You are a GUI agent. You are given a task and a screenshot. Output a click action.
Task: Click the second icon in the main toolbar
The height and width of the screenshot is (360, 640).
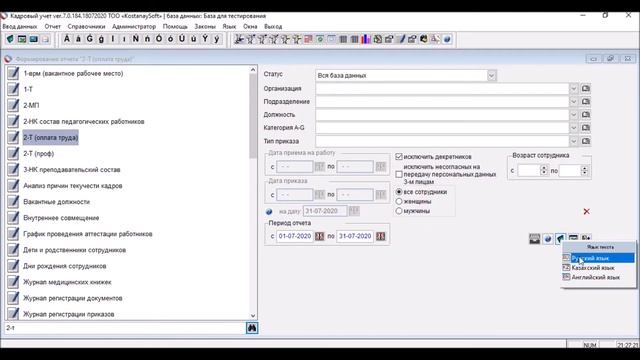pos(22,39)
